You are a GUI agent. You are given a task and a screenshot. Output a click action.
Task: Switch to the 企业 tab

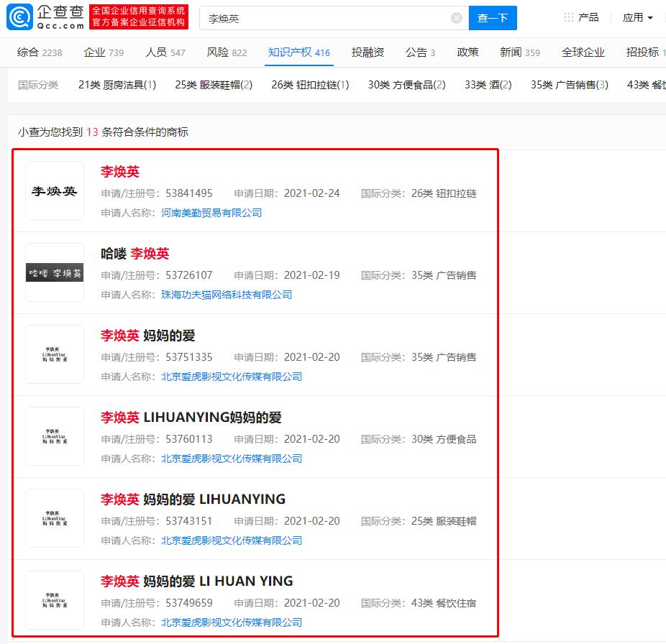pyautogui.click(x=104, y=52)
